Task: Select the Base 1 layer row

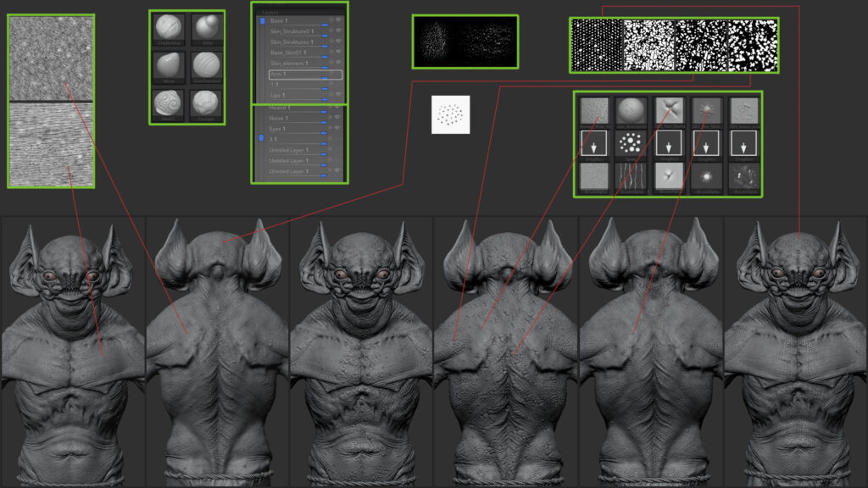Action: pyautogui.click(x=305, y=21)
